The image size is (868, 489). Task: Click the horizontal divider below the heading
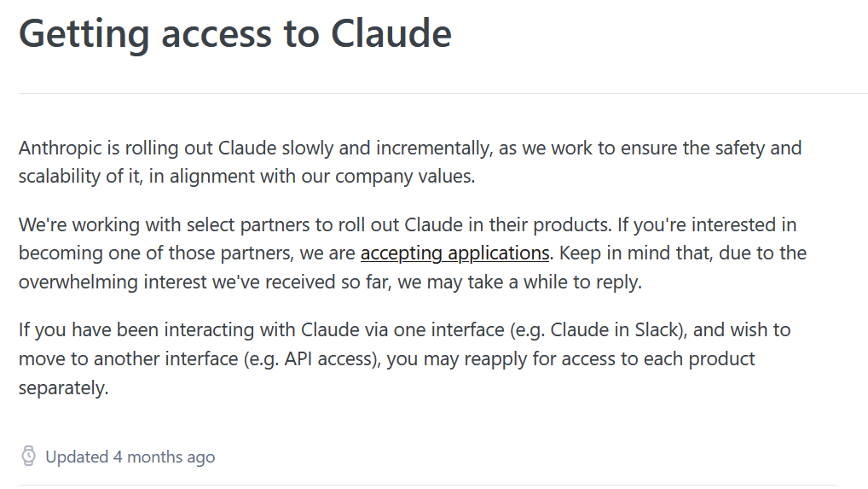pyautogui.click(x=443, y=94)
